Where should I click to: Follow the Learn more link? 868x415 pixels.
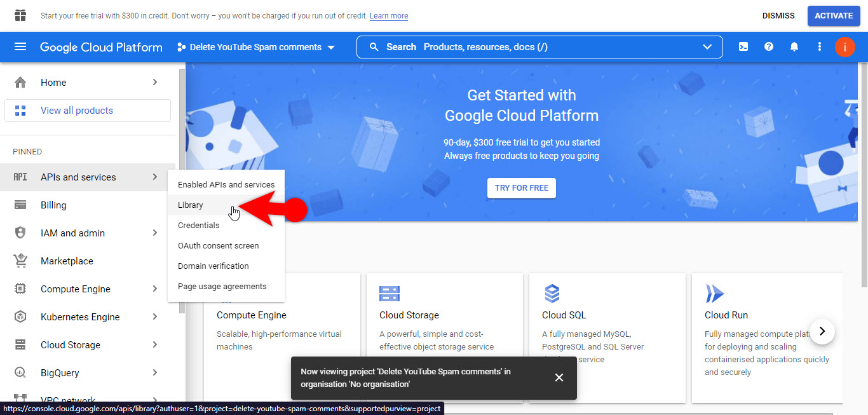pos(389,16)
